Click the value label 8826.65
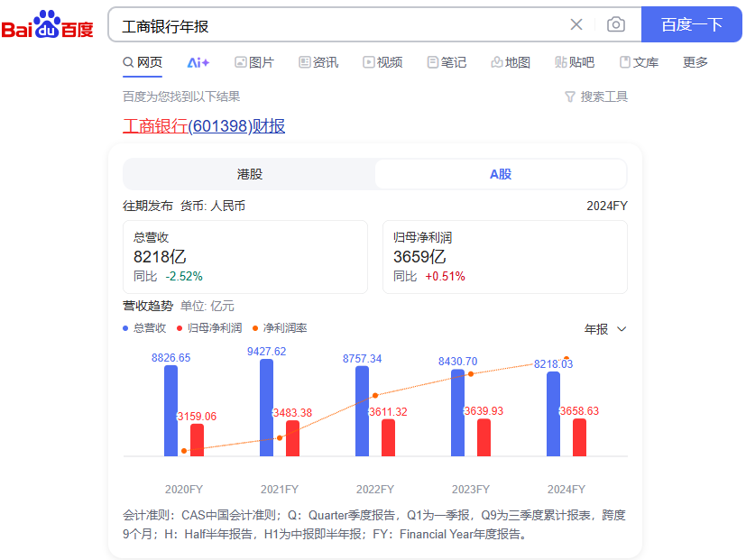Screen dimensions: 746x560 pyautogui.click(x=170, y=358)
